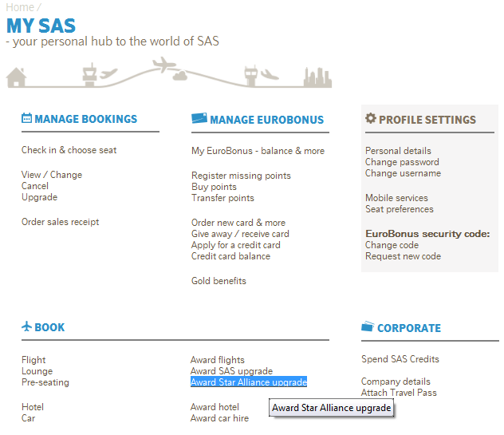The height and width of the screenshot is (435, 504).
Task: Select Apply for a credit card
Action: click(x=235, y=245)
